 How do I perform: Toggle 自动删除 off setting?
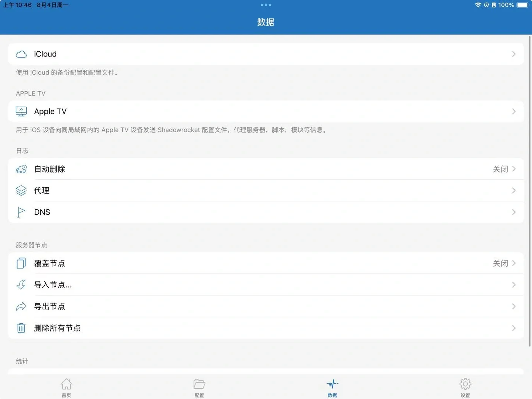click(x=501, y=169)
